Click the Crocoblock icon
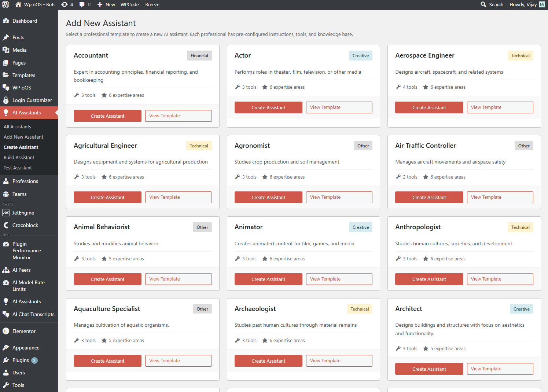This screenshot has width=548, height=392. point(6,225)
